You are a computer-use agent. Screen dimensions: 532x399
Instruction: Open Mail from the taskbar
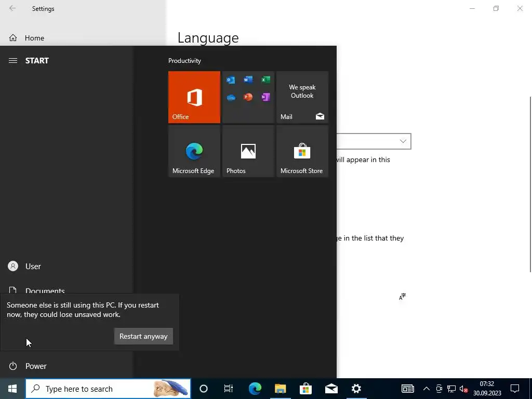click(x=331, y=389)
